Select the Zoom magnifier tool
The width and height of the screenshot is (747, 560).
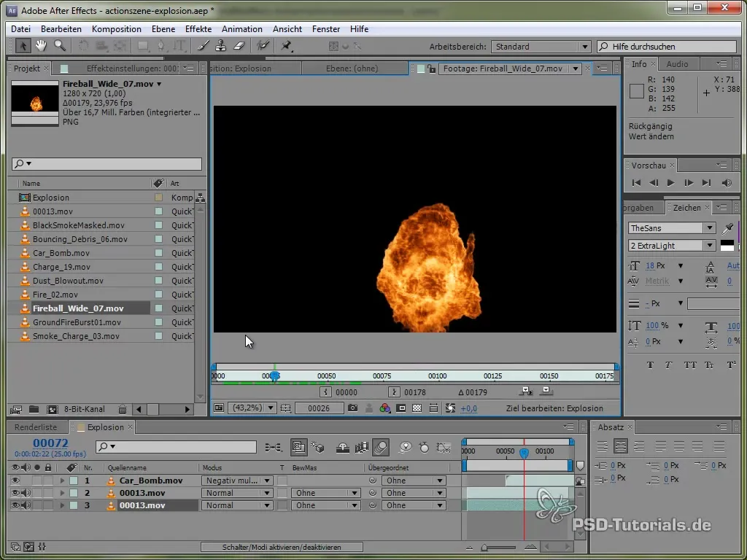[x=60, y=46]
